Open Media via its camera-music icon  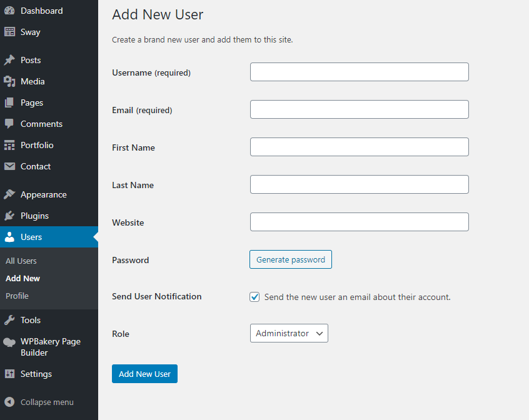click(9, 81)
